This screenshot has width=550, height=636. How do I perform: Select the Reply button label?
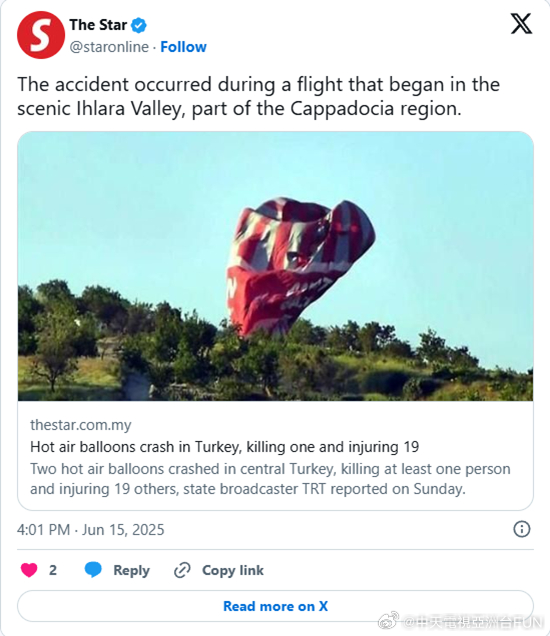(131, 570)
